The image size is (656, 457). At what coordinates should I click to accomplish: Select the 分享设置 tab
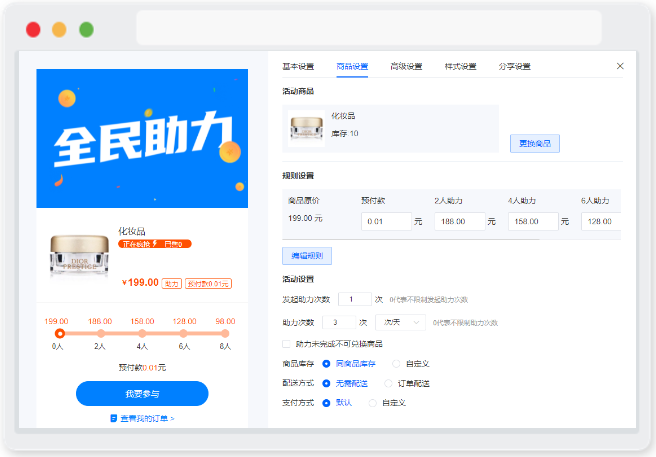(514, 67)
